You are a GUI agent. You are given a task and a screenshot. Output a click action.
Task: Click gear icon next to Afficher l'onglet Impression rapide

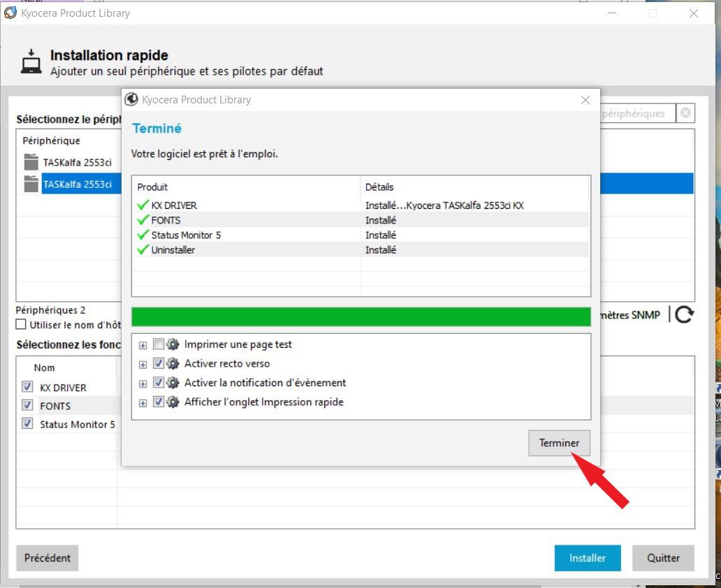point(173,402)
